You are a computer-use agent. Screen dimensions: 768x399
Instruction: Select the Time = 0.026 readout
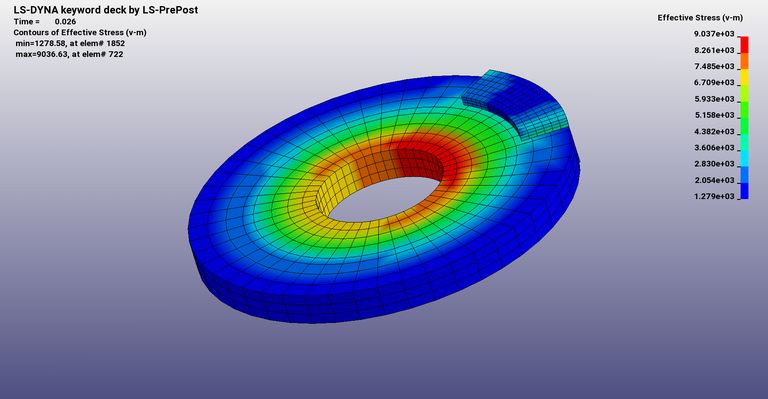[x=45, y=22]
